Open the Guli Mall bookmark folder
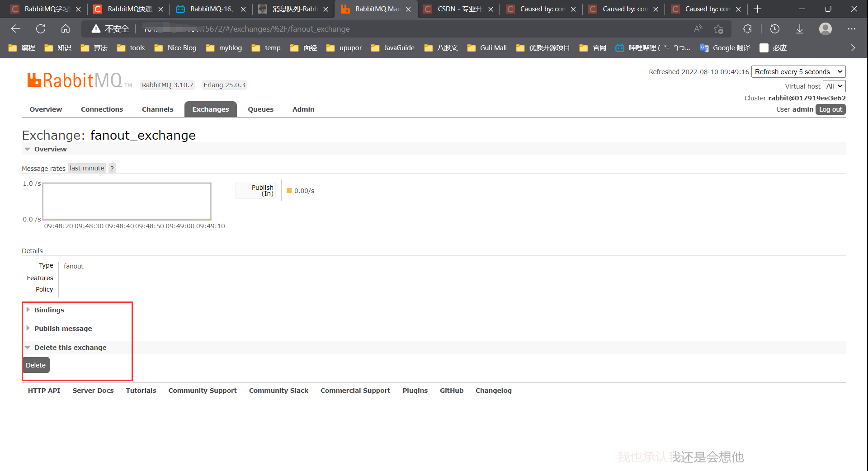The width and height of the screenshot is (868, 471). click(x=487, y=47)
